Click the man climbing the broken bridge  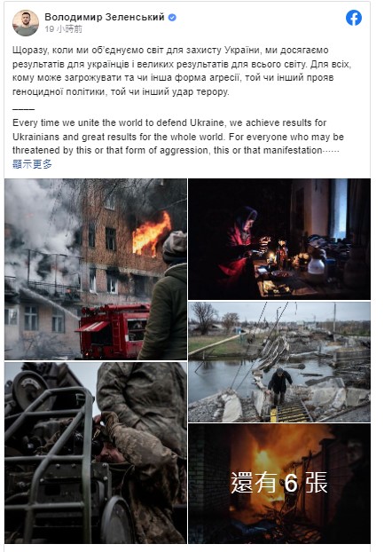(x=279, y=387)
